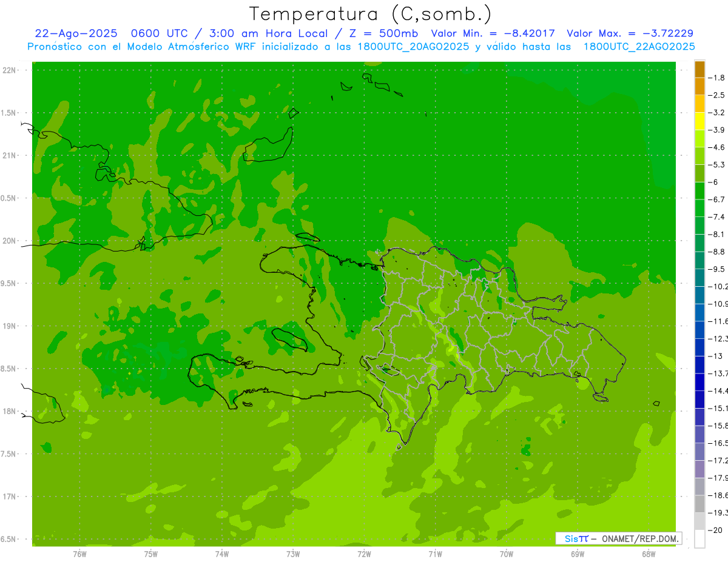Pick the brown-orange swatch atop the color scale
This screenshot has height=562, width=728.
699,69
